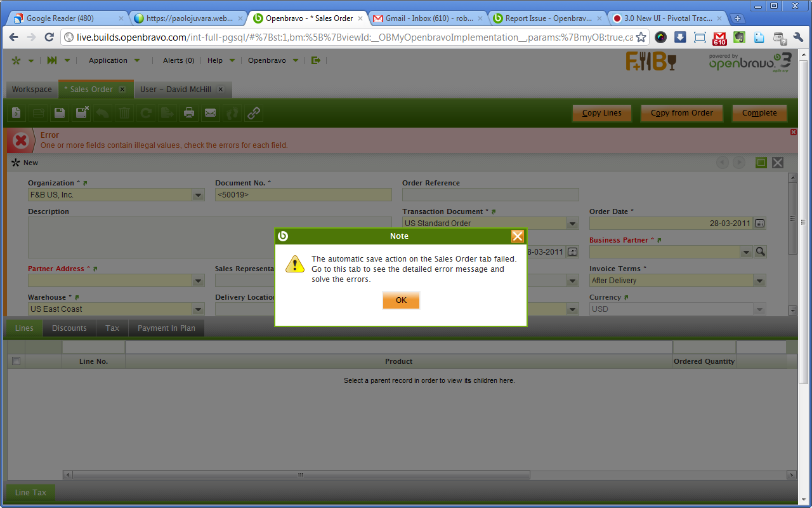
Task: Open the Chrome wrench menu
Action: pyautogui.click(x=799, y=37)
